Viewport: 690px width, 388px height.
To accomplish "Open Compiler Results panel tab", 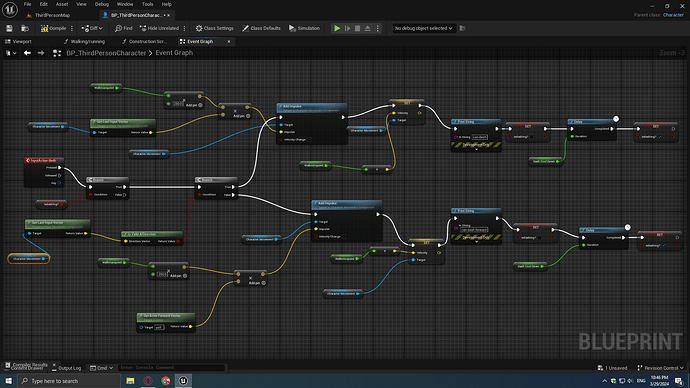I will click(x=29, y=365).
